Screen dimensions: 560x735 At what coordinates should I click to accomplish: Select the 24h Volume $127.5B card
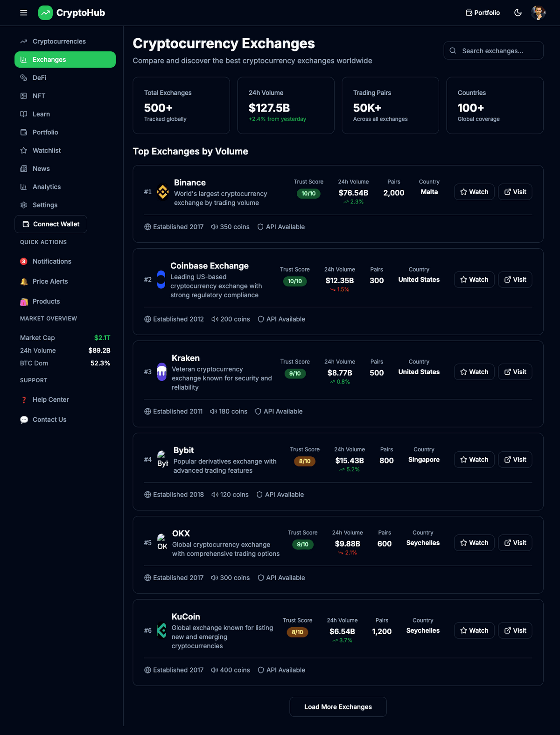[x=286, y=105]
